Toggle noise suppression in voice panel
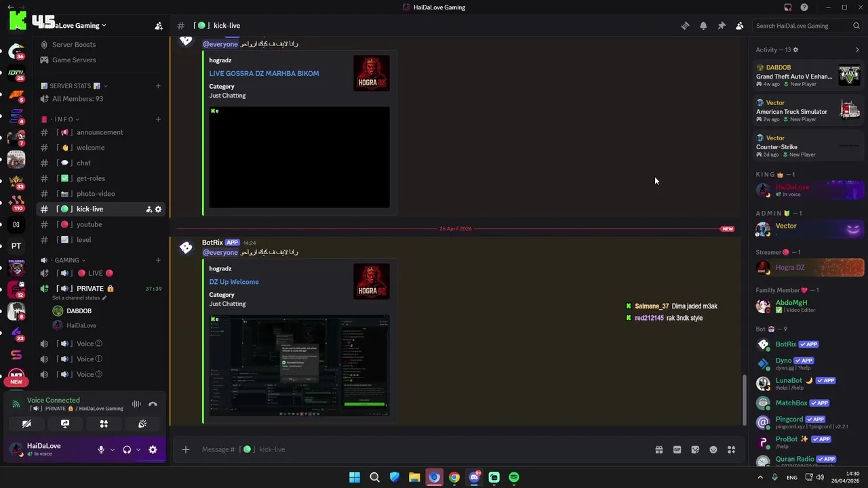 pyautogui.click(x=136, y=405)
